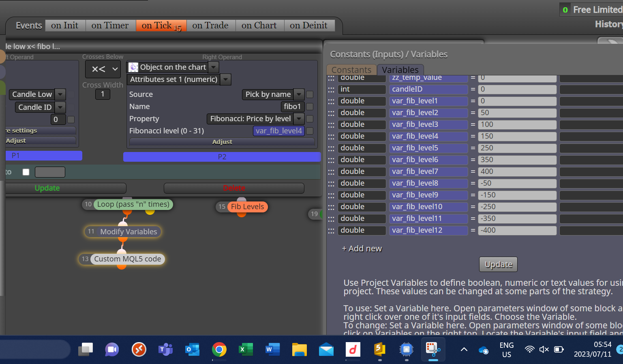623x364 pixels.
Task: Open the Variables tab
Action: [400, 70]
